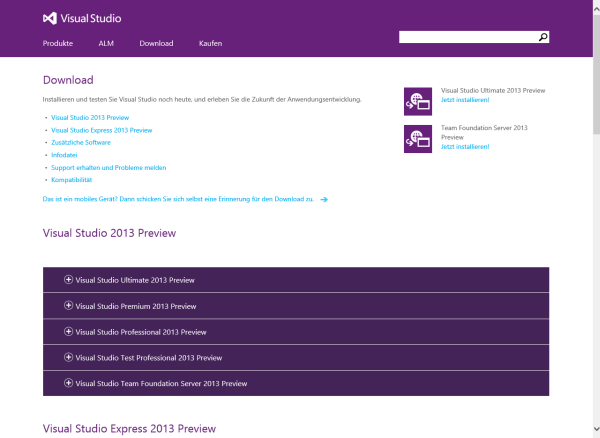Click the mobile device reminder link

[x=178, y=199]
